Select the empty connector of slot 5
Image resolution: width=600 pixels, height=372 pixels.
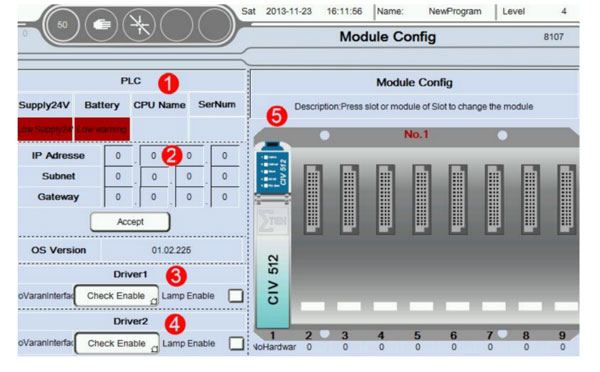point(422,199)
